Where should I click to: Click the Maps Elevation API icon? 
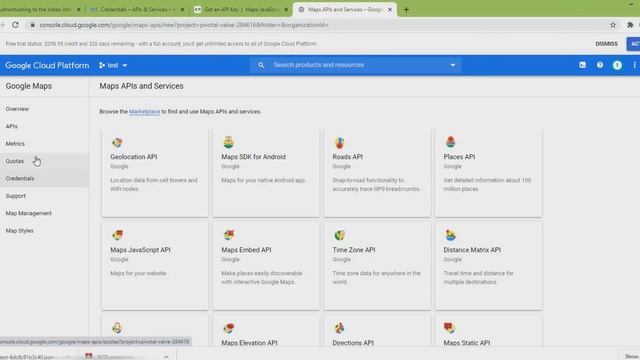[x=229, y=328]
